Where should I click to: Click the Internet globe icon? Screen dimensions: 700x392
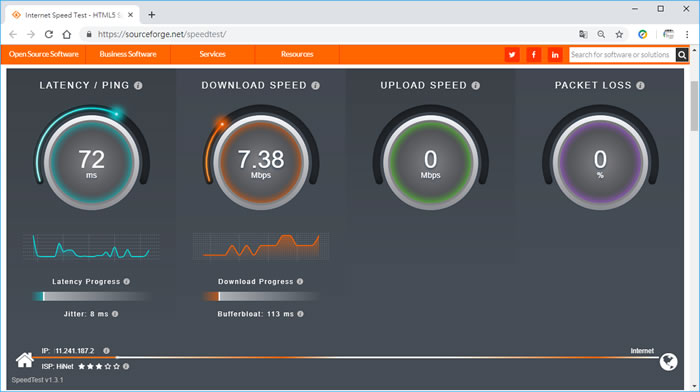[668, 362]
